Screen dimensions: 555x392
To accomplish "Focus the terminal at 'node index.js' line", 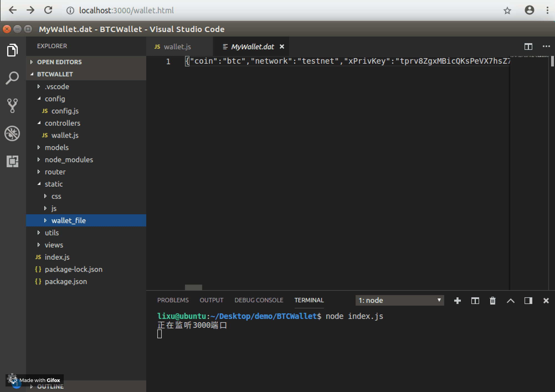I will coord(270,316).
